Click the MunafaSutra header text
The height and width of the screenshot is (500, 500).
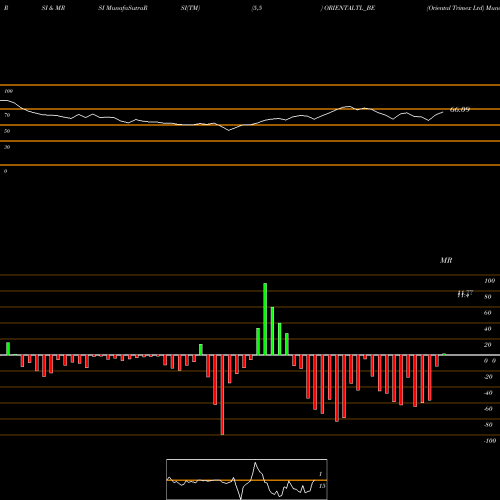[x=126, y=8]
